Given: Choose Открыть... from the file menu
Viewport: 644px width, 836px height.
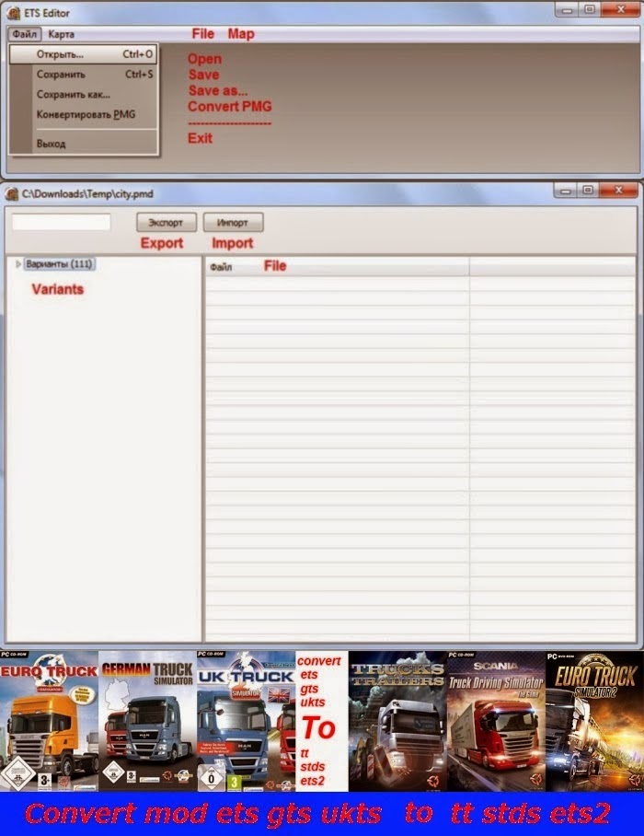Looking at the screenshot, I should click(x=84, y=54).
